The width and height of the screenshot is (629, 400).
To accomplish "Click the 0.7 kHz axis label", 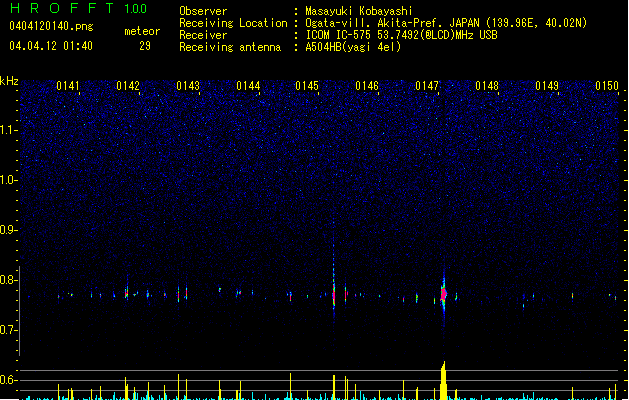I will point(8,330).
